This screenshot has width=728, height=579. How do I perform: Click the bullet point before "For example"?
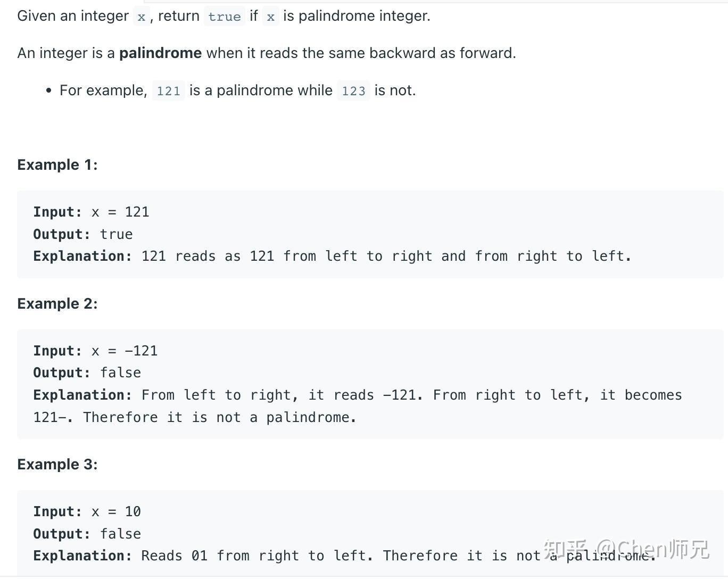[49, 91]
